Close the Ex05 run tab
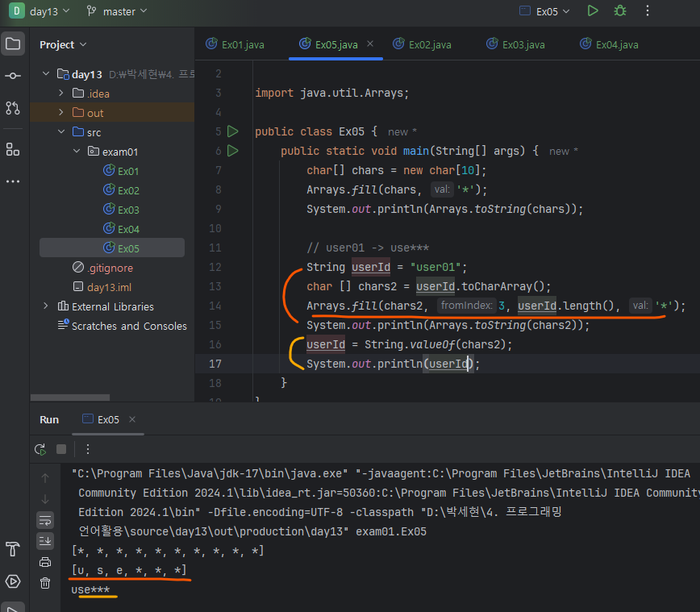The height and width of the screenshot is (612, 700). click(132, 419)
